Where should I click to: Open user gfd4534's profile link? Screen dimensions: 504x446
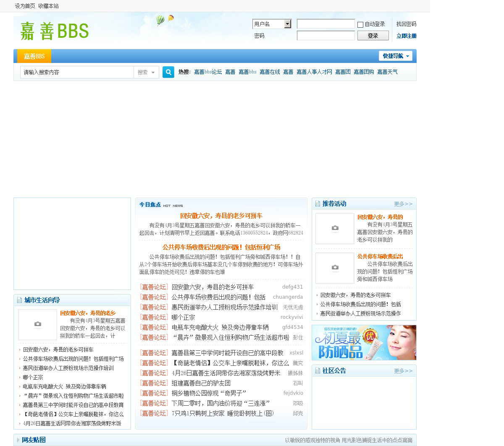(292, 327)
